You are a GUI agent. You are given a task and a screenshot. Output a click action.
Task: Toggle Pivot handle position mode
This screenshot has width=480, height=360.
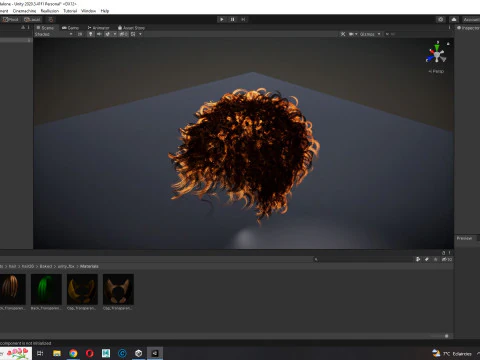pos(11,19)
